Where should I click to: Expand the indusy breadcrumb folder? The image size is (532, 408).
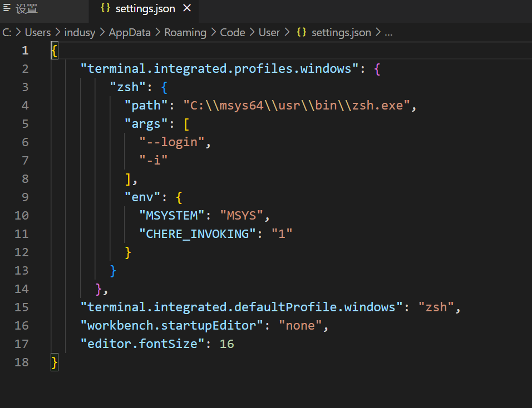coord(80,32)
